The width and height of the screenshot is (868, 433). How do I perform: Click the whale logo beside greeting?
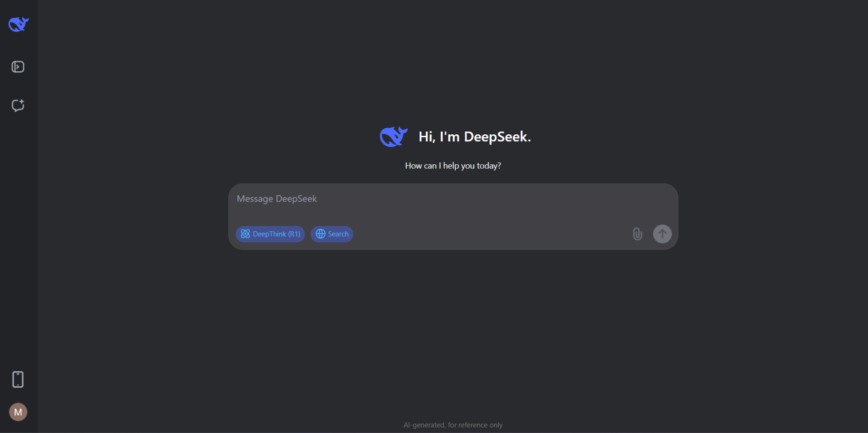click(x=394, y=137)
